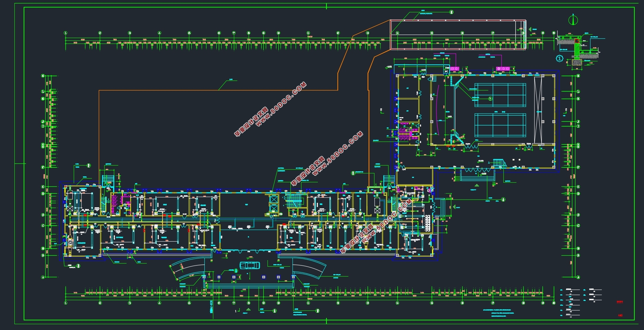Select axis bubble A on the right side
644x330 pixels.
point(578,277)
